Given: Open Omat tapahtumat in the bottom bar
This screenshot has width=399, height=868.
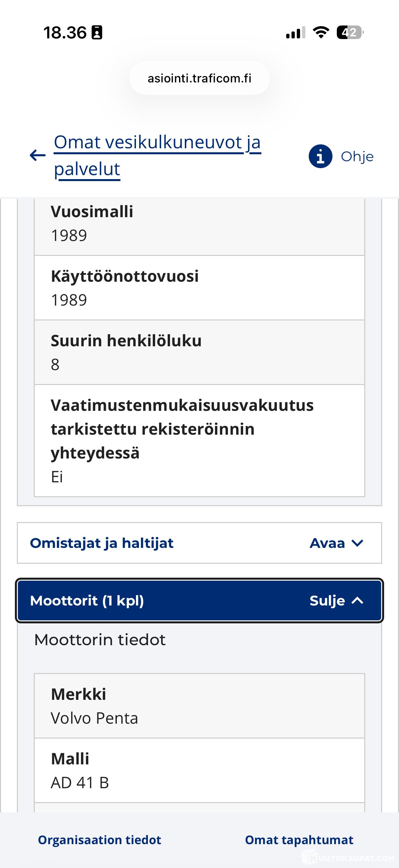Looking at the screenshot, I should coord(299,840).
